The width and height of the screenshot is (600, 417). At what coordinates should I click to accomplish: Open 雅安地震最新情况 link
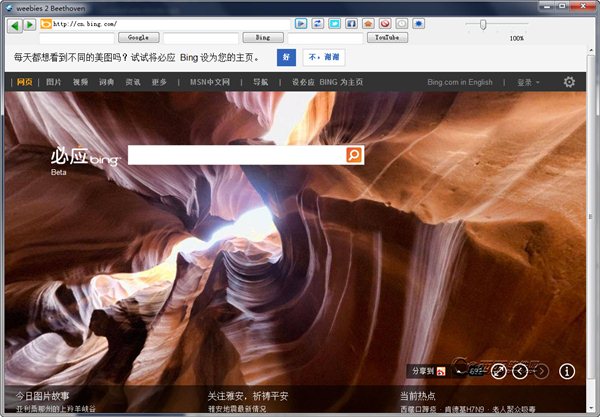click(x=237, y=409)
